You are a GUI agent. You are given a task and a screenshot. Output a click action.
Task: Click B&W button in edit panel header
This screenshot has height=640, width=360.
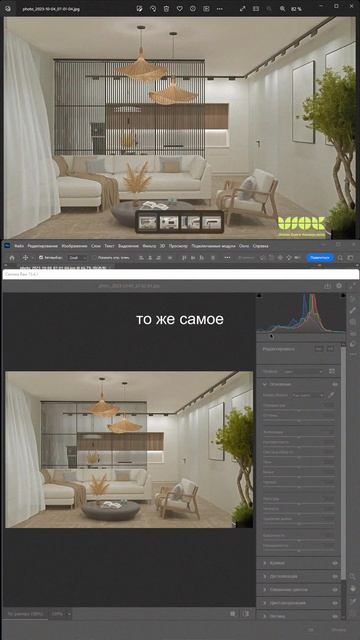point(330,349)
